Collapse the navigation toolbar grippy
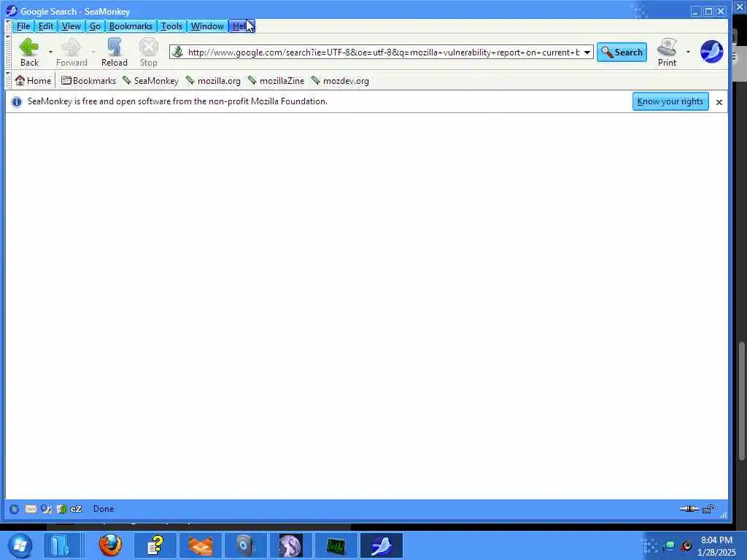Image resolution: width=747 pixels, height=560 pixels. point(7,52)
